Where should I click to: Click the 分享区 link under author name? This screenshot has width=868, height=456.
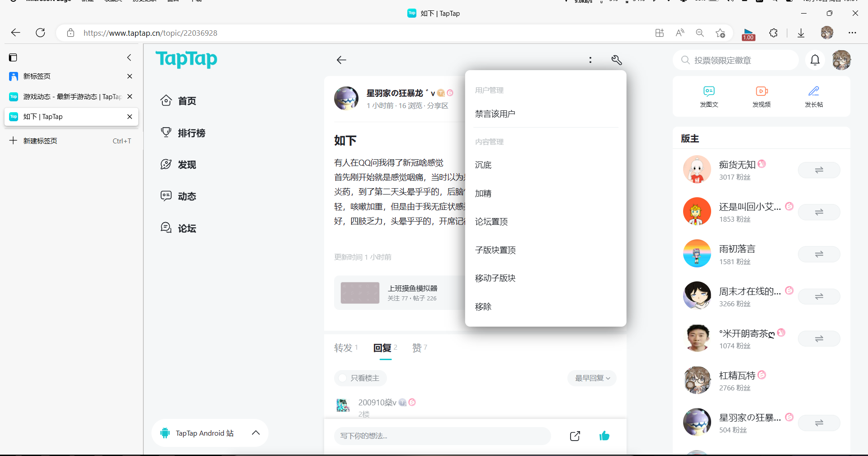(x=438, y=105)
